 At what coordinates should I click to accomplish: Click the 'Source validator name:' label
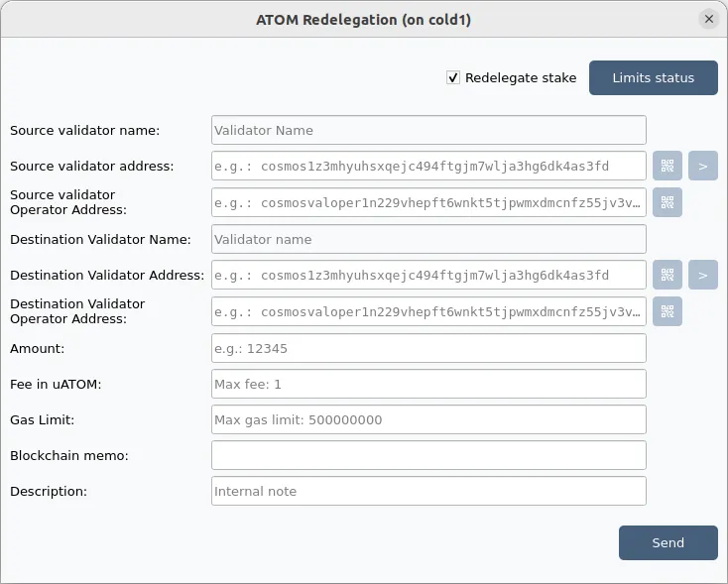[85, 131]
